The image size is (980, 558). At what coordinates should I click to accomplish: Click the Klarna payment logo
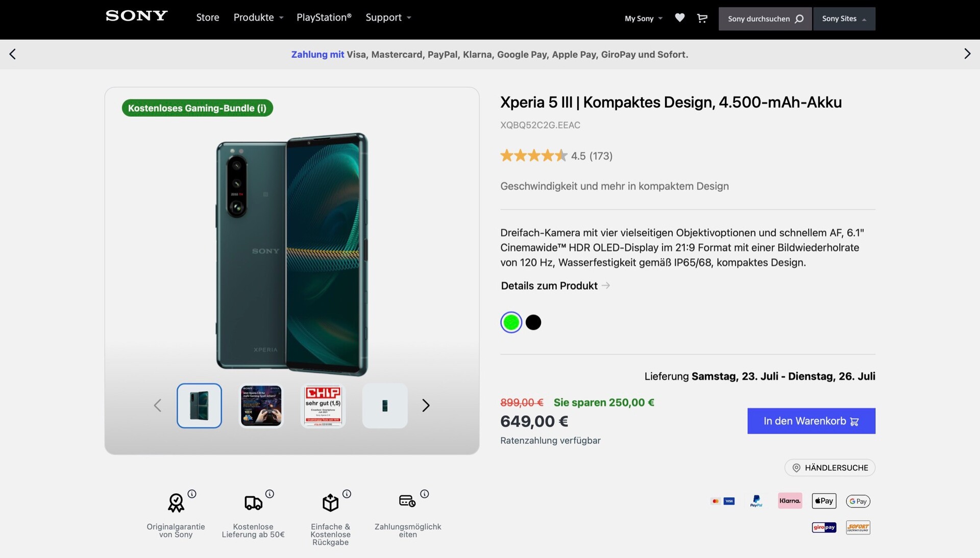(790, 501)
